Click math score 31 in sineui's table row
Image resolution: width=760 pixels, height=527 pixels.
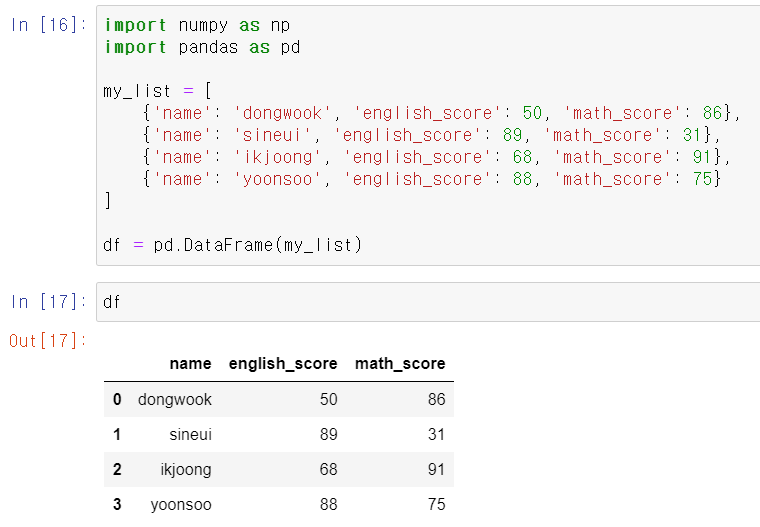[436, 434]
